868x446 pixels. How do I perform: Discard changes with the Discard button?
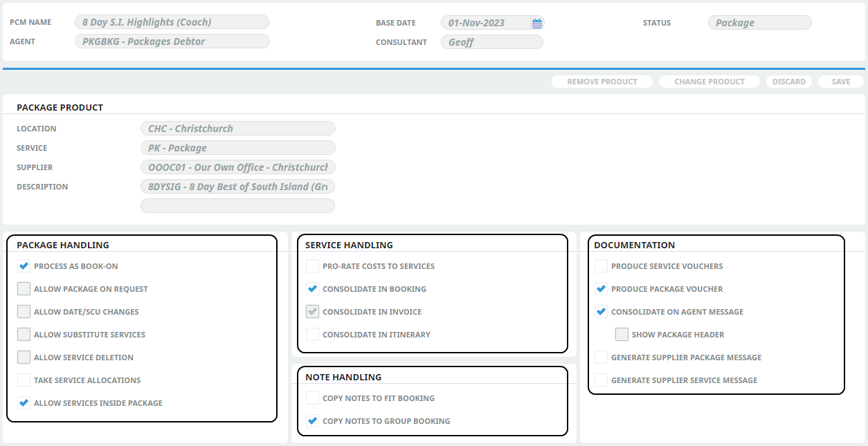pos(789,82)
